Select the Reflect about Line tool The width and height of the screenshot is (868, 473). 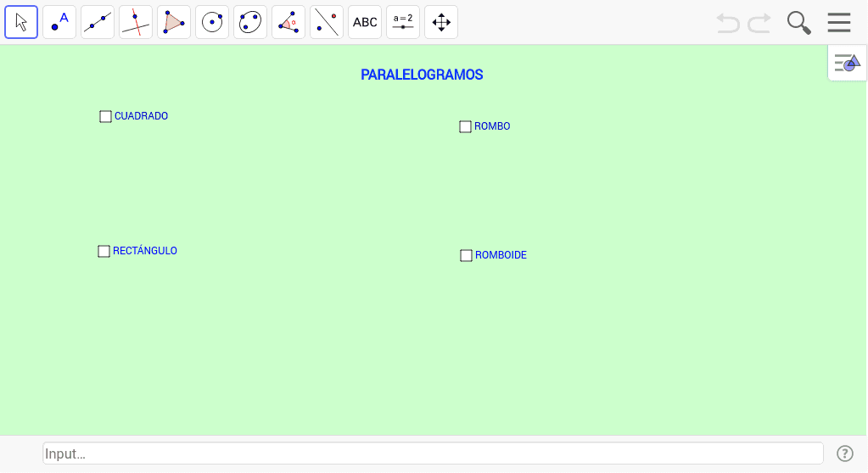click(327, 22)
